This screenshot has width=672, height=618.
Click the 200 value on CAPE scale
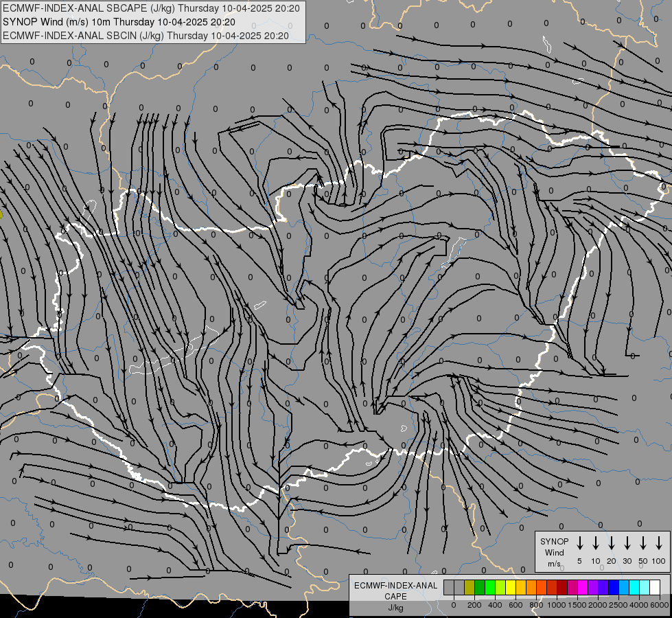point(474,605)
